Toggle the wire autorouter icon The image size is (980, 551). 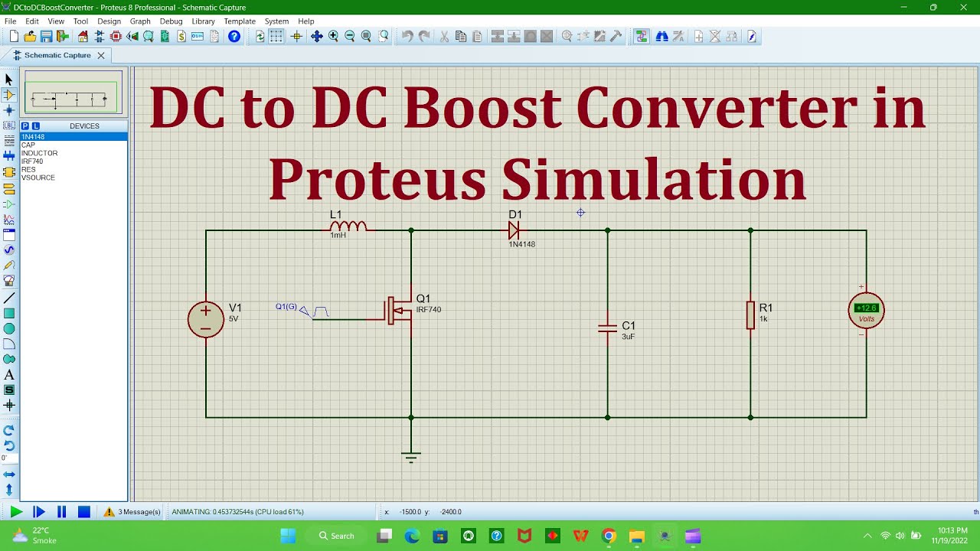[642, 36]
